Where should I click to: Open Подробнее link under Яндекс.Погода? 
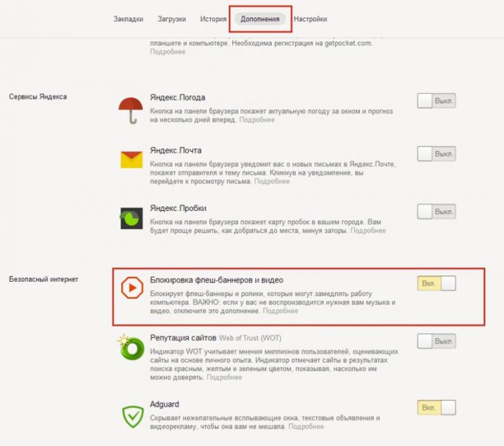click(x=257, y=120)
